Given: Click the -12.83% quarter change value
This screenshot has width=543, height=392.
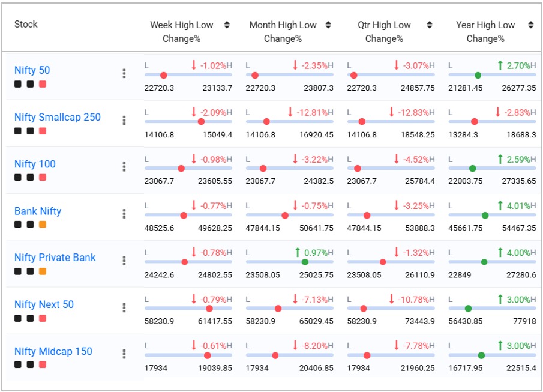Looking at the screenshot, I should coord(413,112).
